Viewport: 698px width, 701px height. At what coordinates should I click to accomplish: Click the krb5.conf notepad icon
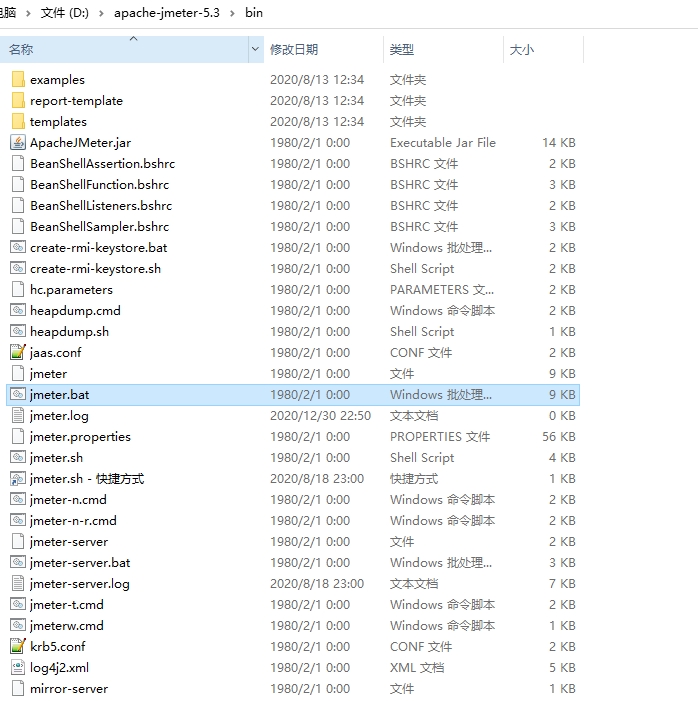(18, 646)
